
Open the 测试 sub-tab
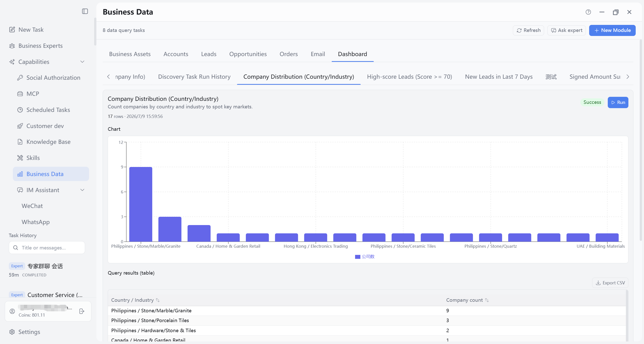[551, 77]
